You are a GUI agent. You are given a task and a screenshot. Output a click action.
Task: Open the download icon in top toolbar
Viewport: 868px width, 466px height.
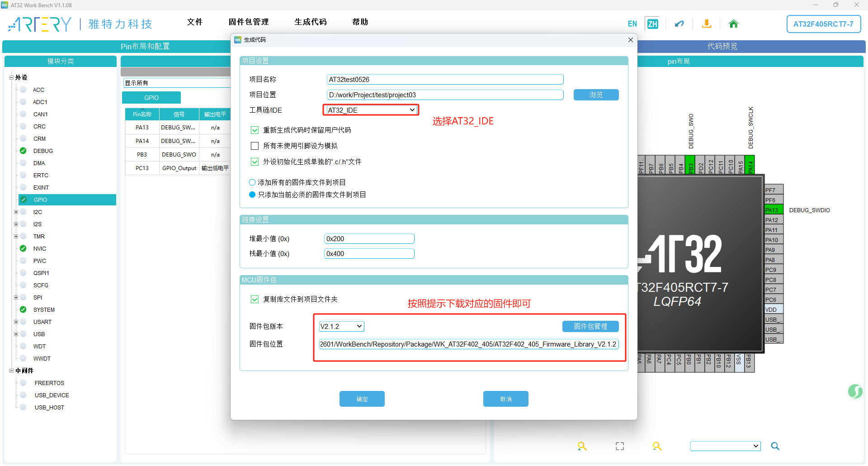pyautogui.click(x=707, y=24)
